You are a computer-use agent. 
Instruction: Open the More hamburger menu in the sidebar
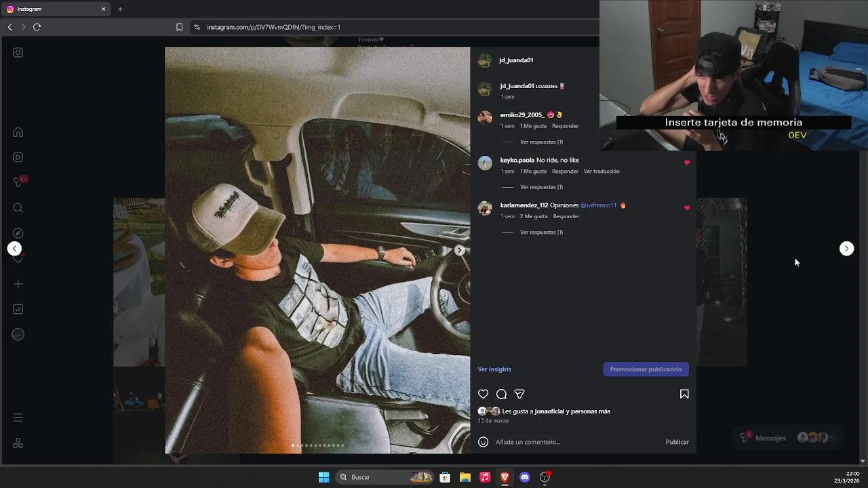point(18,418)
